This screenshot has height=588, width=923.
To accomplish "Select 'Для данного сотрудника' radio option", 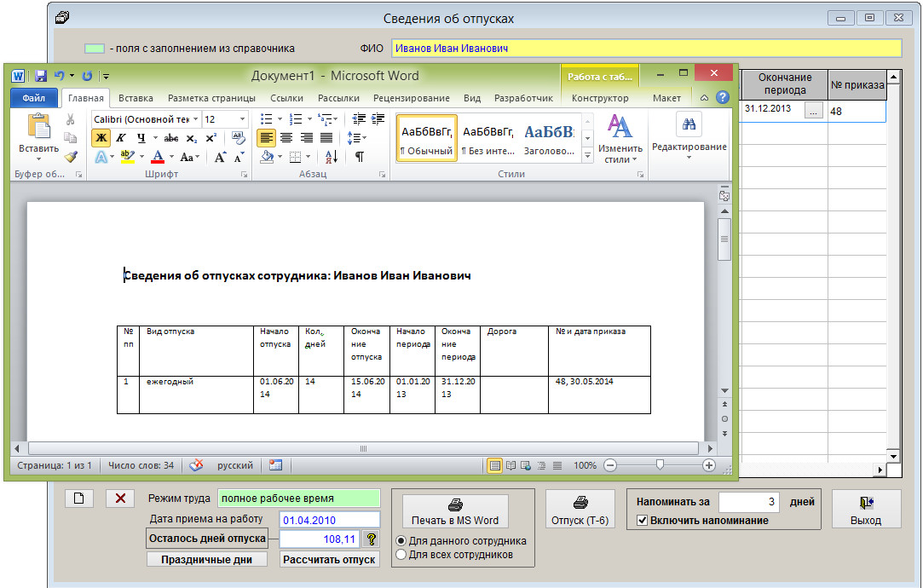I will click(401, 541).
